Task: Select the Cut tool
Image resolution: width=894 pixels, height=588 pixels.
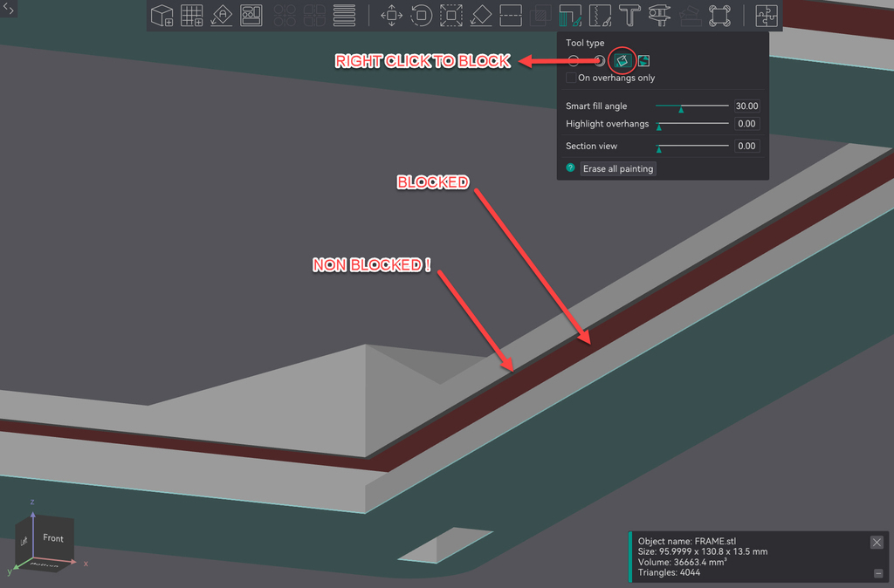Action: pyautogui.click(x=510, y=16)
